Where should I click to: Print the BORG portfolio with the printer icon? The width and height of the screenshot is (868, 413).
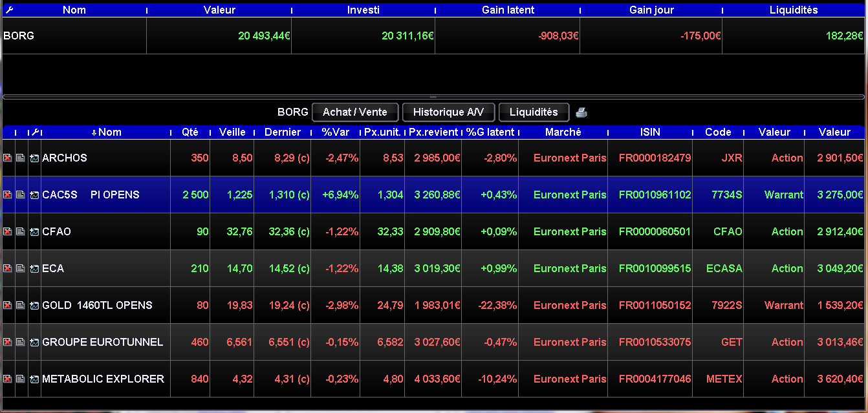tap(581, 112)
